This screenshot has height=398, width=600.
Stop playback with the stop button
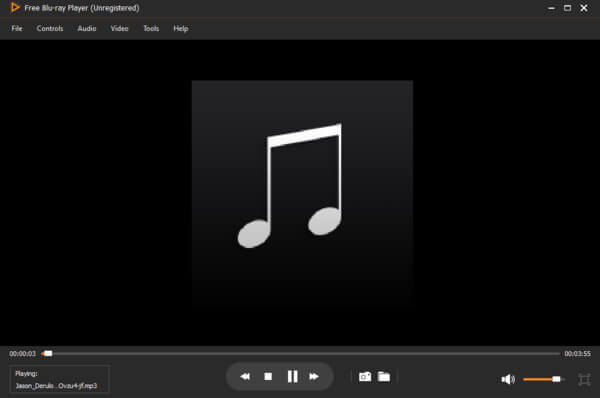click(268, 377)
